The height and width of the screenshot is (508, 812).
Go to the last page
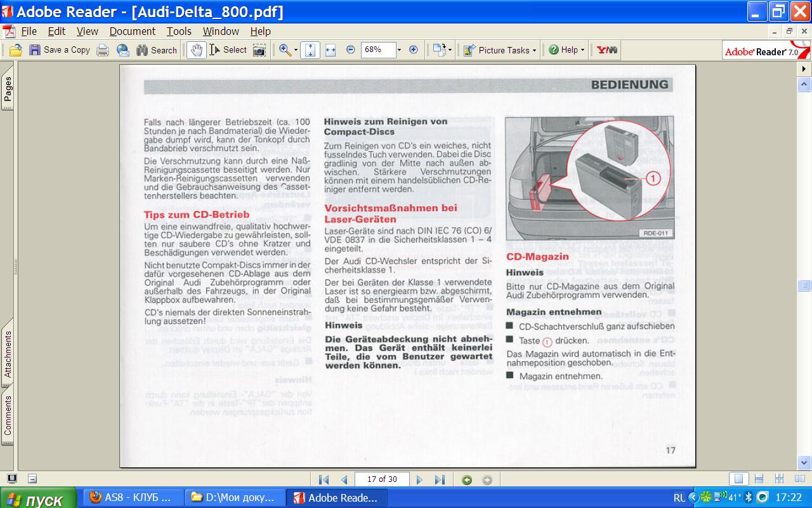pyautogui.click(x=440, y=480)
